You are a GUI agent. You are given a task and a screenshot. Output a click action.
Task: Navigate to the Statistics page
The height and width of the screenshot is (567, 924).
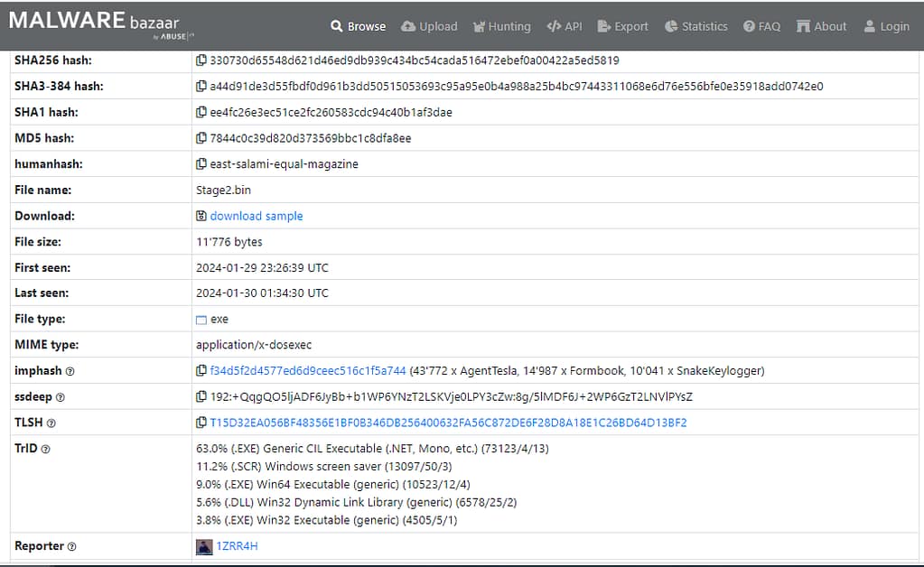(695, 26)
